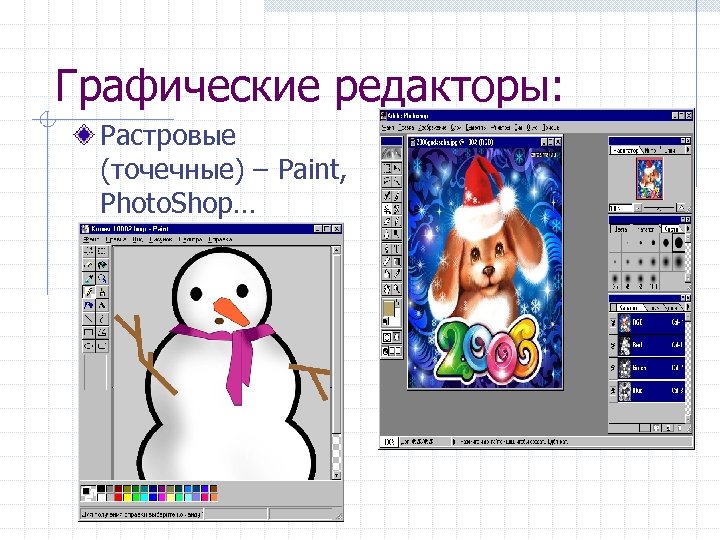This screenshot has width=720, height=540.
Task: Select Paint's Free-Form Select tool
Action: [x=89, y=251]
